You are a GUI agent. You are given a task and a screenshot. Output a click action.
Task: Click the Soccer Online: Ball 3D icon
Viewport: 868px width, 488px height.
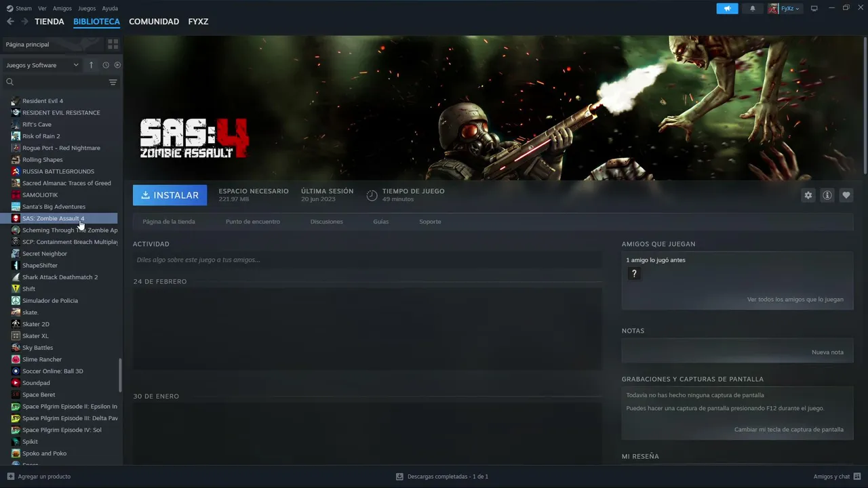[x=16, y=371]
